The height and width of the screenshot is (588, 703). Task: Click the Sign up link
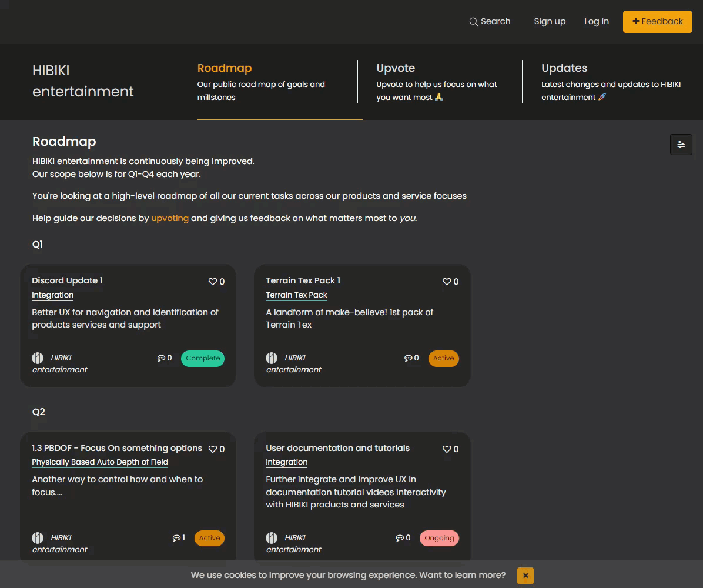550,22
